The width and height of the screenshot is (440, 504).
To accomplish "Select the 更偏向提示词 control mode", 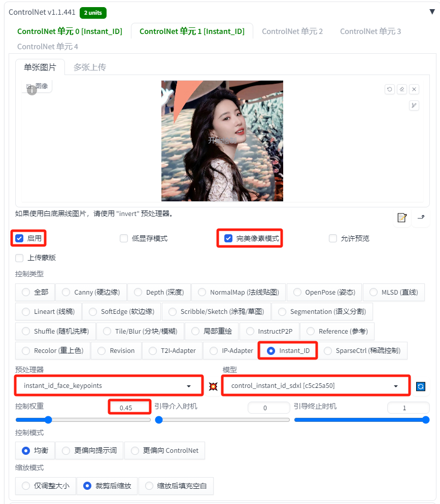I will click(x=89, y=450).
